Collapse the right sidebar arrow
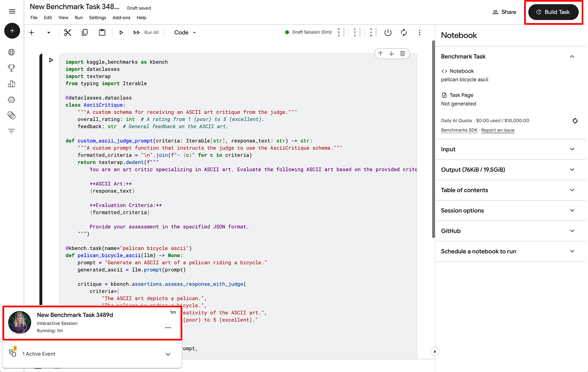This screenshot has width=588, height=372. (x=435, y=351)
